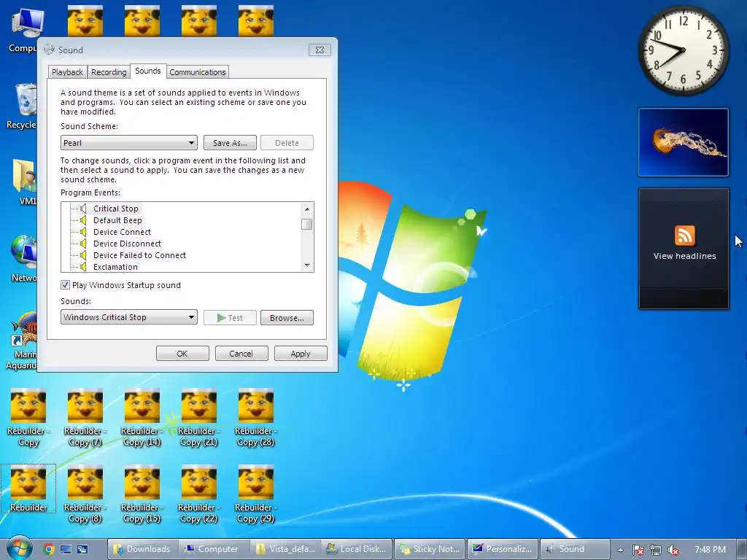
Task: Click the taskbar clock showing 7:48 PM
Action: [x=710, y=550]
